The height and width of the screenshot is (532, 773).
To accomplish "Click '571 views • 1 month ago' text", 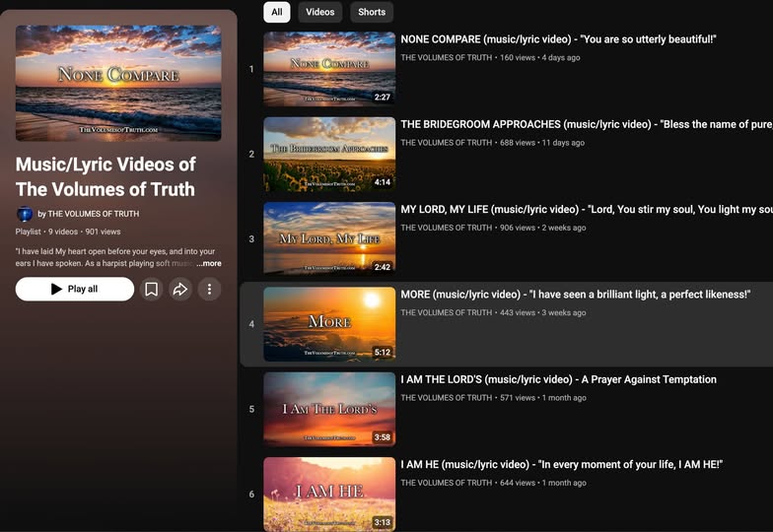I will point(543,398).
